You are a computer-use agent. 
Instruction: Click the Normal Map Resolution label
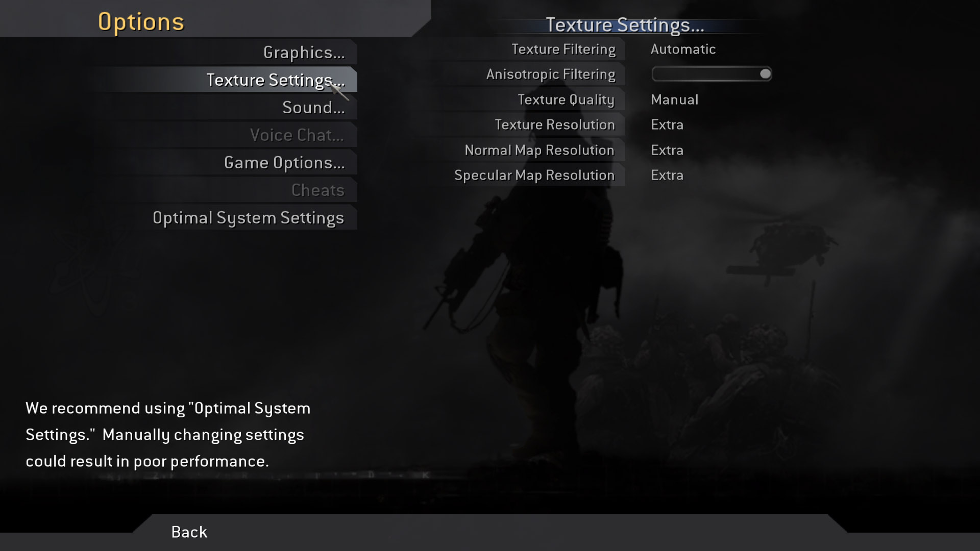point(539,151)
